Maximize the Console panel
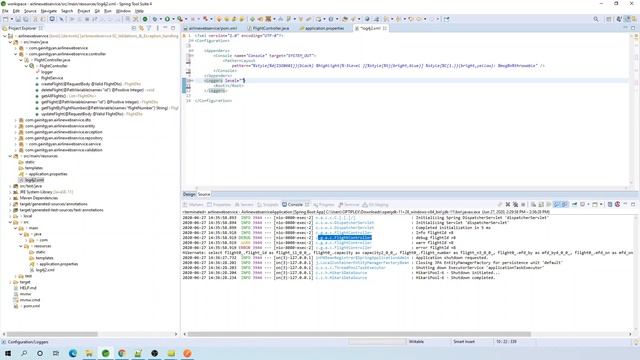The height and width of the screenshot is (360, 640). (633, 204)
